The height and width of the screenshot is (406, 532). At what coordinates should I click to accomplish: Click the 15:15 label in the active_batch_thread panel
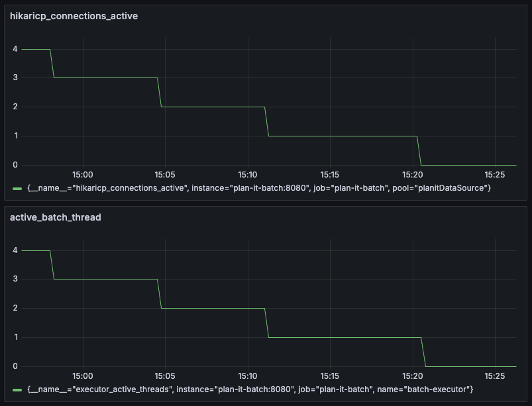point(329,376)
